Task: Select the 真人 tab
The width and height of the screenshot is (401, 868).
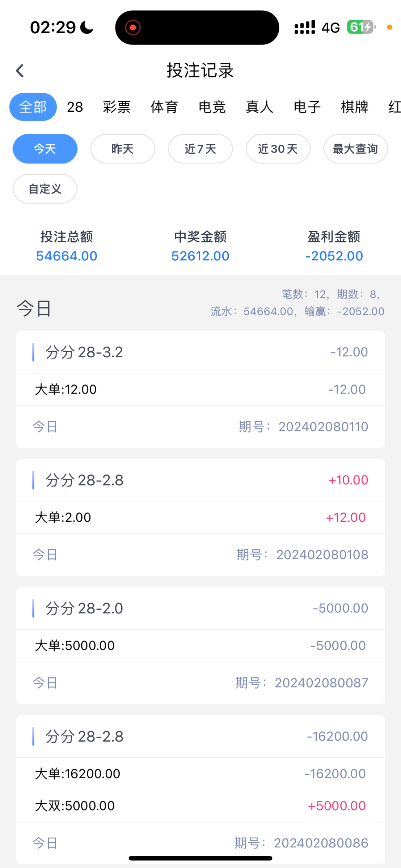Action: tap(259, 107)
